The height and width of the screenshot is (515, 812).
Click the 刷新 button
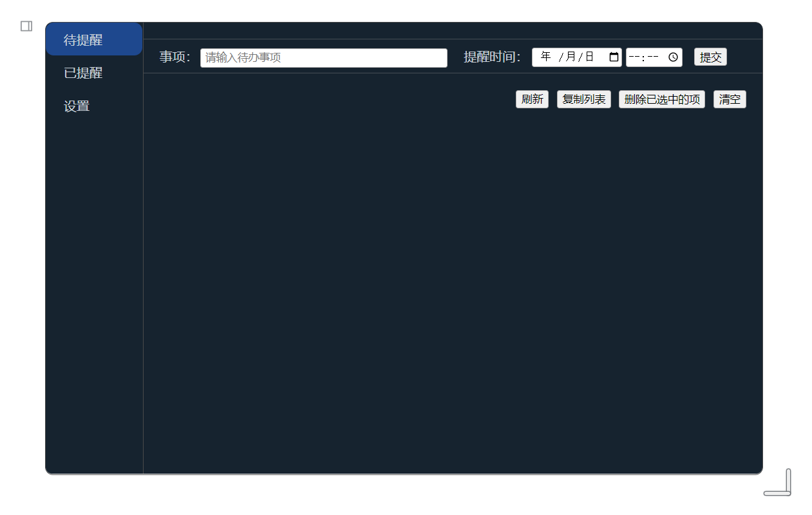tap(532, 99)
